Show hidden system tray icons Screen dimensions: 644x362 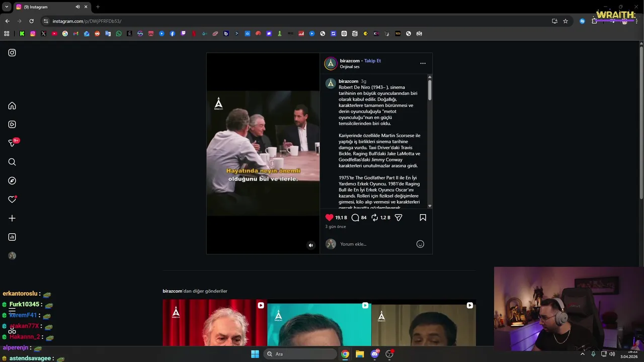pyautogui.click(x=583, y=354)
